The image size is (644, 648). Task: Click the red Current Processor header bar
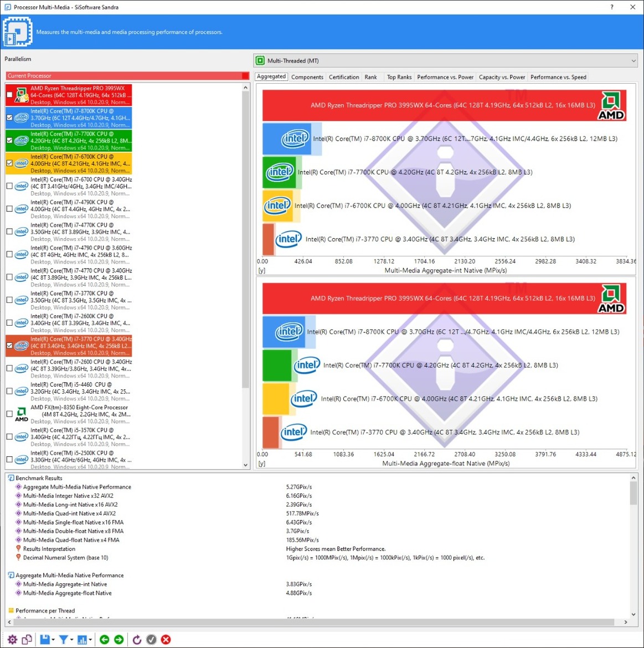click(x=127, y=76)
